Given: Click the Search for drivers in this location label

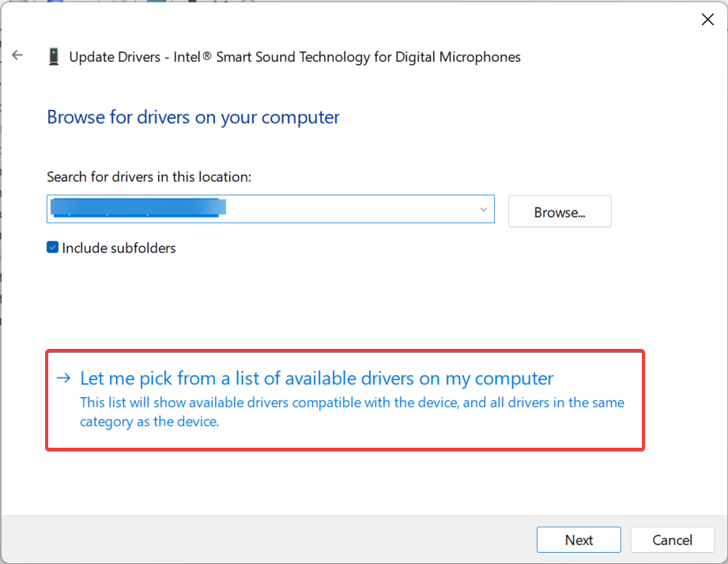Looking at the screenshot, I should (149, 177).
